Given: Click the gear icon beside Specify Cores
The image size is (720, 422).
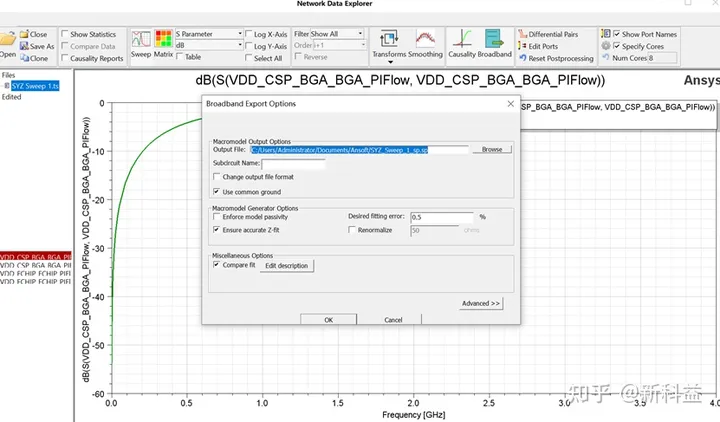Looking at the screenshot, I should coord(606,45).
